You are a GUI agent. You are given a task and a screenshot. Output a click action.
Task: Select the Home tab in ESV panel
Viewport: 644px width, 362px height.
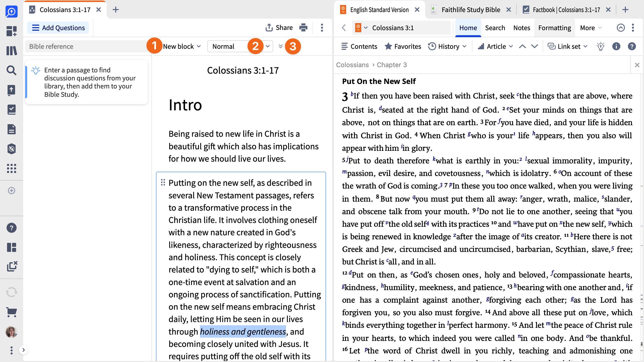[x=468, y=28]
